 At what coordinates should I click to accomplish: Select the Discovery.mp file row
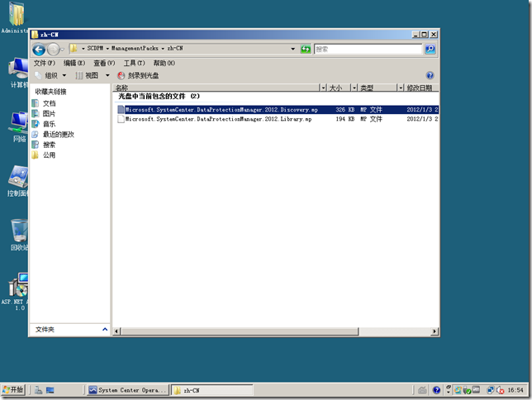[x=278, y=110]
